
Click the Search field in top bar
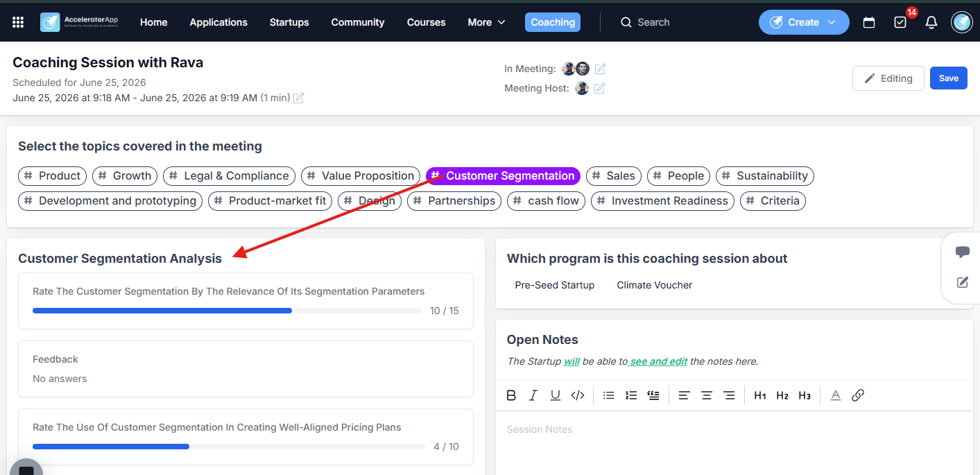click(x=653, y=22)
